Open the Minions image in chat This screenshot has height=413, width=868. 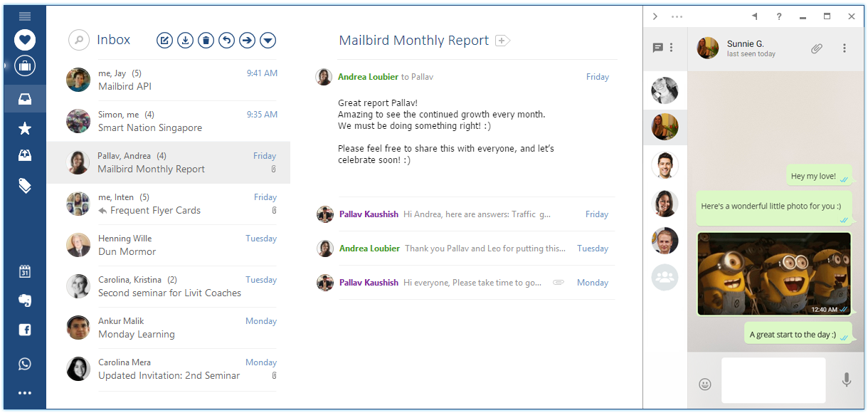[774, 274]
